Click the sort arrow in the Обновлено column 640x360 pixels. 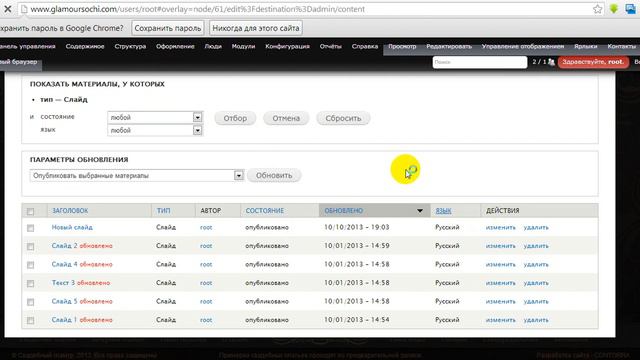pyautogui.click(x=420, y=211)
